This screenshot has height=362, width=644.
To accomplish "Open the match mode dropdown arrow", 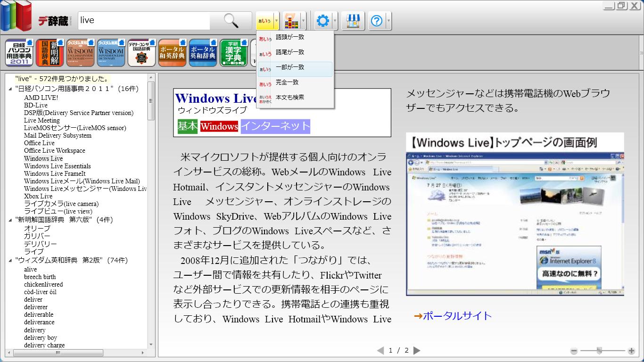I will [x=276, y=21].
